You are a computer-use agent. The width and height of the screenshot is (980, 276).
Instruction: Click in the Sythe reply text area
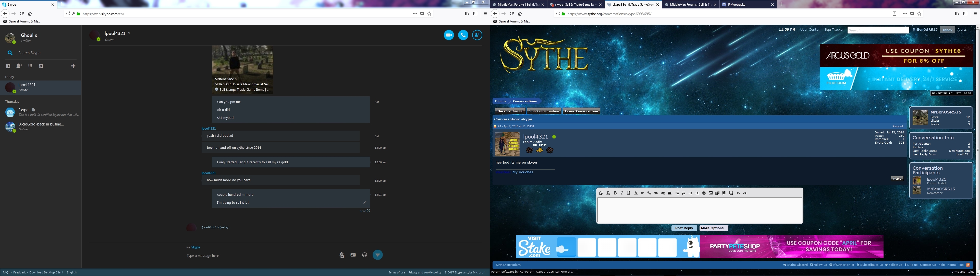[x=700, y=210]
